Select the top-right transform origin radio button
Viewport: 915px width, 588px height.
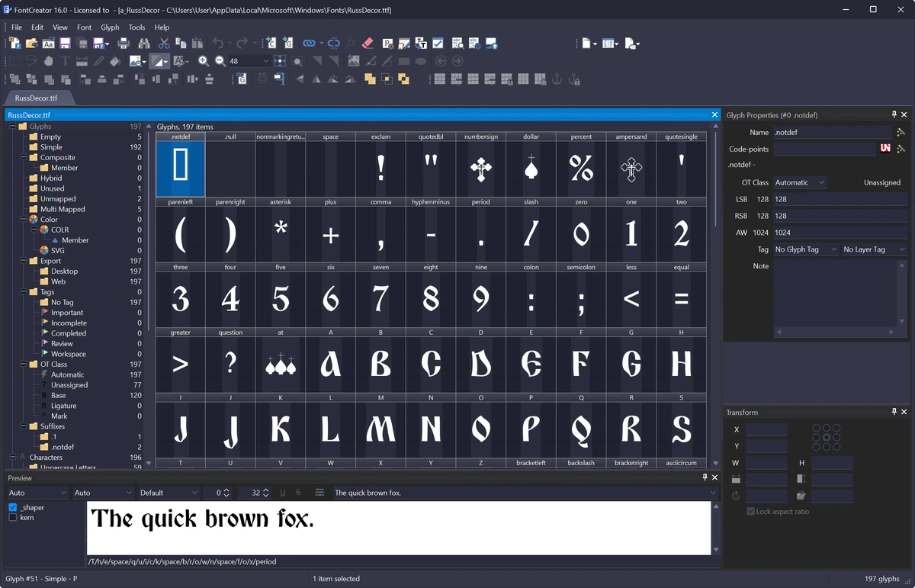click(837, 428)
